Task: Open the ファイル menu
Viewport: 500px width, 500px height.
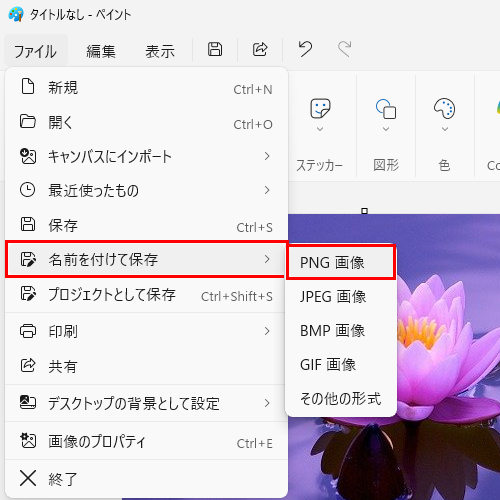Action: coord(36,51)
